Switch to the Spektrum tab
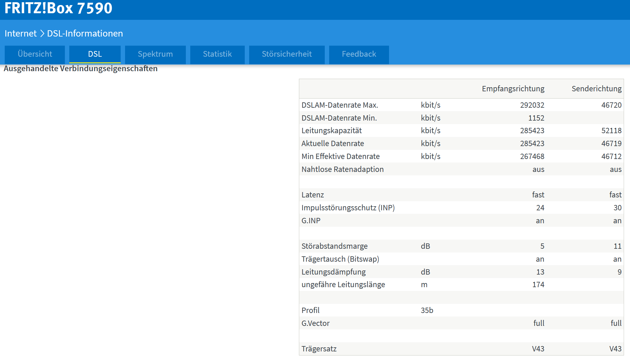Screen dimensions: 630x364 (155, 54)
